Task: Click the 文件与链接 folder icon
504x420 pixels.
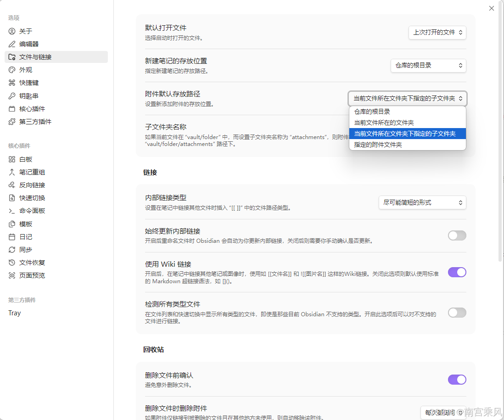Action: 12,57
